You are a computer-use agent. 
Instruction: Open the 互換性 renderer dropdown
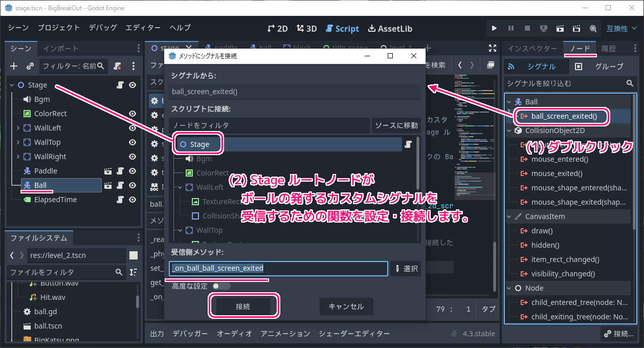point(620,29)
